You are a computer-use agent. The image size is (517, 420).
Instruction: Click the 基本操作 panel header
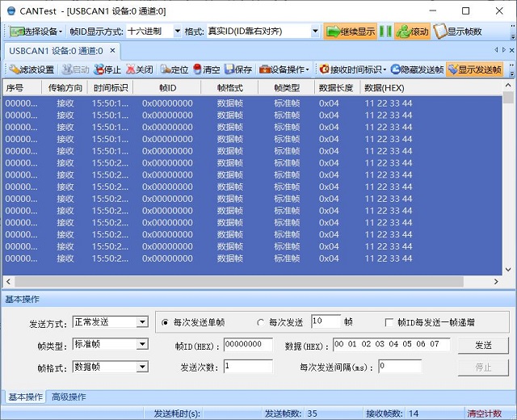click(x=258, y=300)
